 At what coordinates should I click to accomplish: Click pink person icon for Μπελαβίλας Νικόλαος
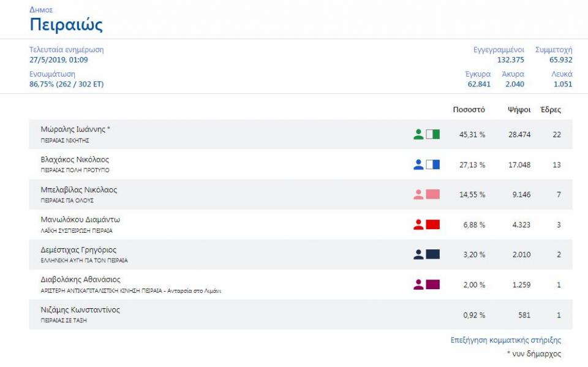coord(418,194)
